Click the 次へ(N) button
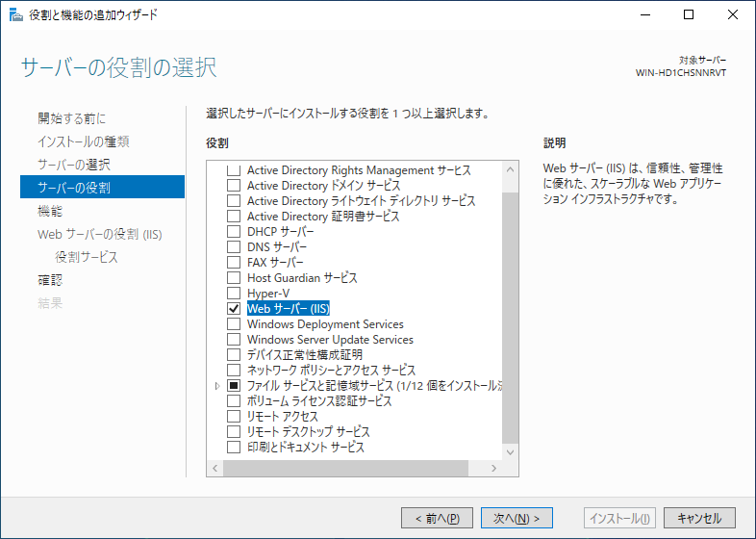This screenshot has height=539, width=756. [x=517, y=518]
